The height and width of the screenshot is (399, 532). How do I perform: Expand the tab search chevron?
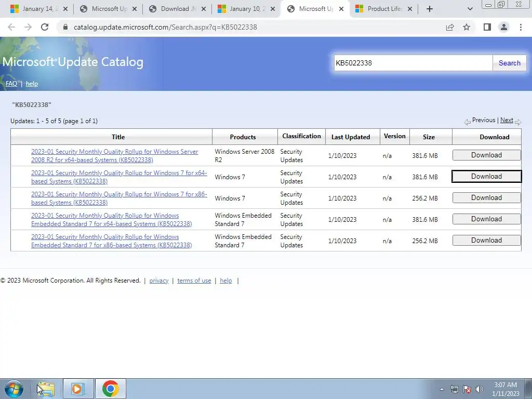click(x=470, y=9)
